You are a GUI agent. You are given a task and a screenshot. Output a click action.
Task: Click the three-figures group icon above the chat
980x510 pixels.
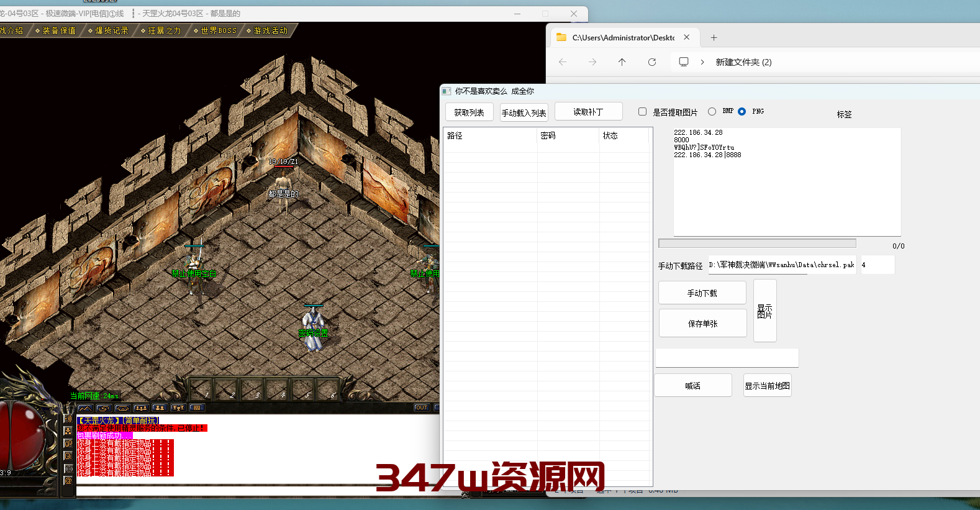point(141,408)
